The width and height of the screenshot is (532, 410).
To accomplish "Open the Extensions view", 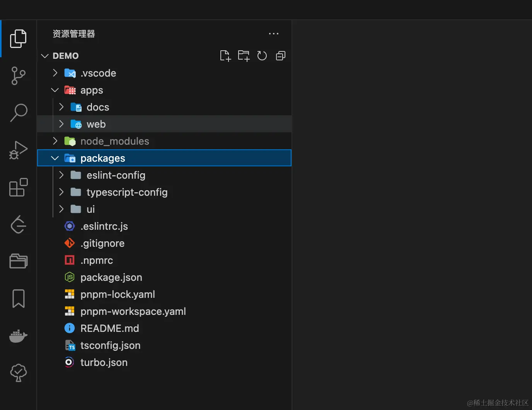I will click(x=18, y=187).
